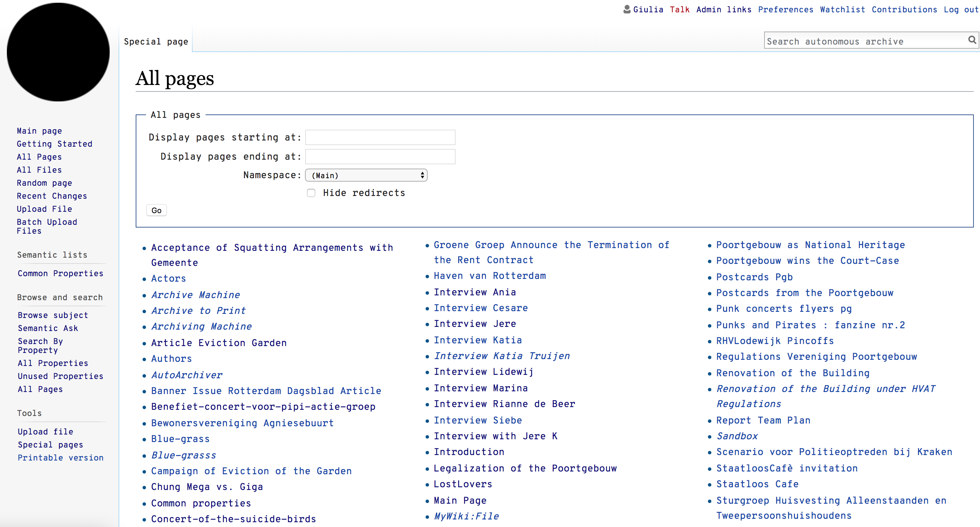Click the search magnifier icon
This screenshot has height=527, width=980.
[972, 40]
